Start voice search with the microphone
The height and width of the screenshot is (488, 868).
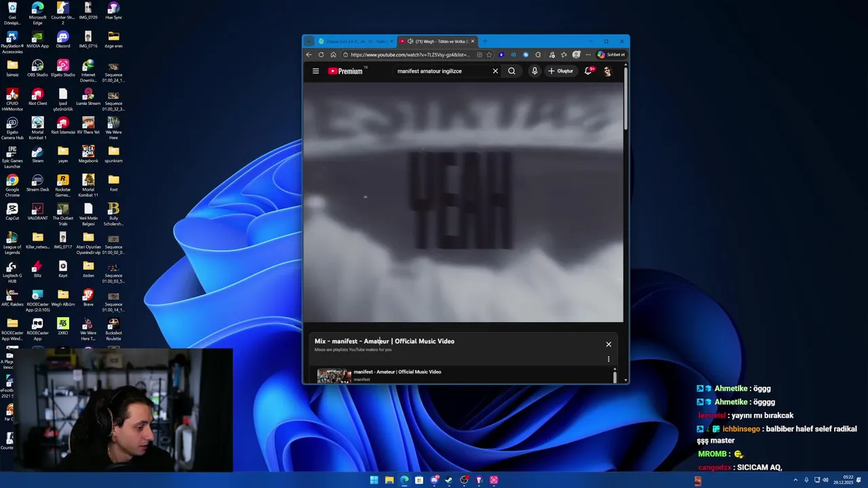pos(534,71)
